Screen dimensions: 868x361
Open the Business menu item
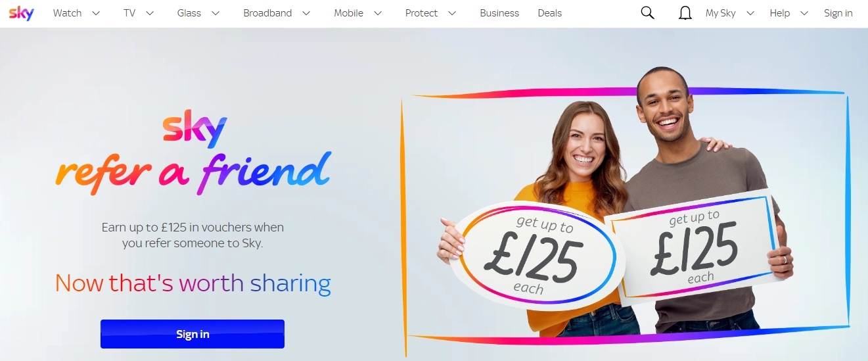pyautogui.click(x=499, y=13)
